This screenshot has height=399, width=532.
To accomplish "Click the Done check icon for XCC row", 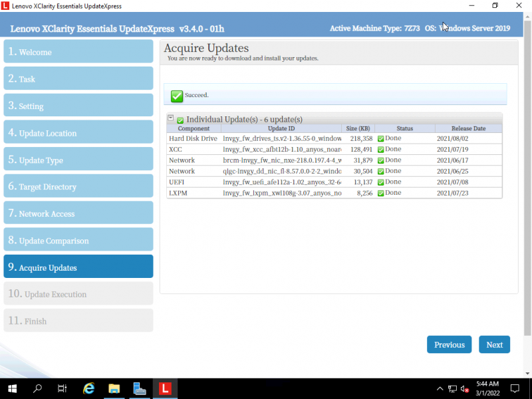I will click(x=380, y=149).
